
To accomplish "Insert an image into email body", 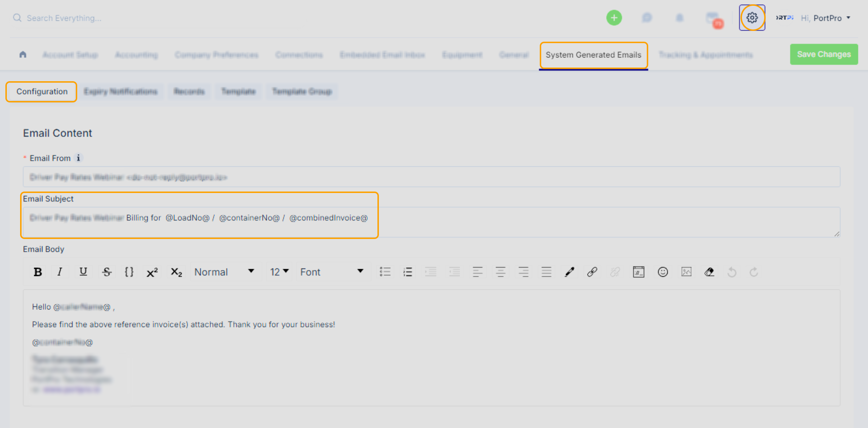I will (x=686, y=272).
